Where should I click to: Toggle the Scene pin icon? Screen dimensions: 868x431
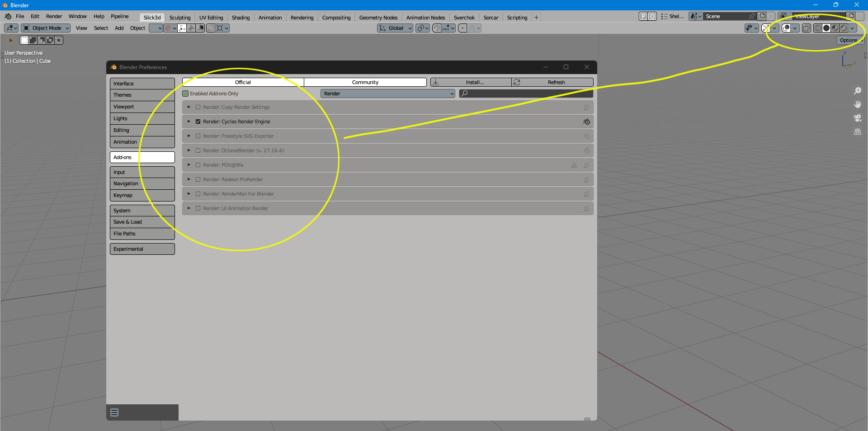tap(752, 16)
